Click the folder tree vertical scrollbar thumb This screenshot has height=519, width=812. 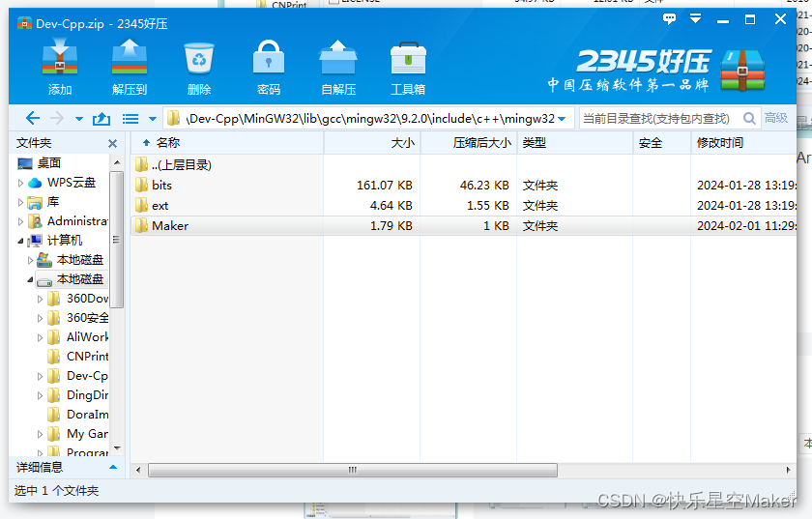point(117,240)
